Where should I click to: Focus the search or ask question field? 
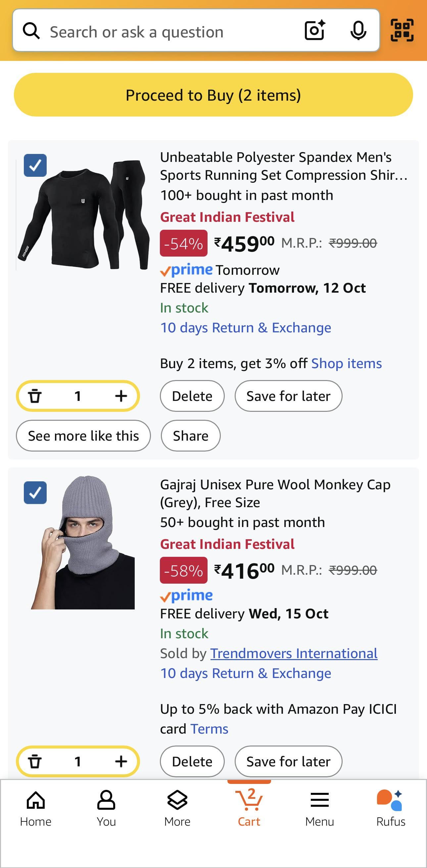click(168, 32)
